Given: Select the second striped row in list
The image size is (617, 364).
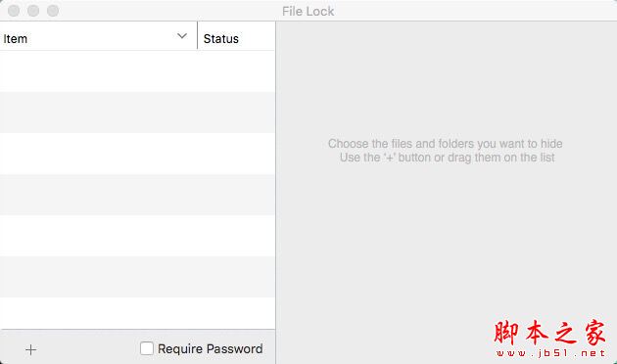Looking at the screenshot, I should 137,113.
